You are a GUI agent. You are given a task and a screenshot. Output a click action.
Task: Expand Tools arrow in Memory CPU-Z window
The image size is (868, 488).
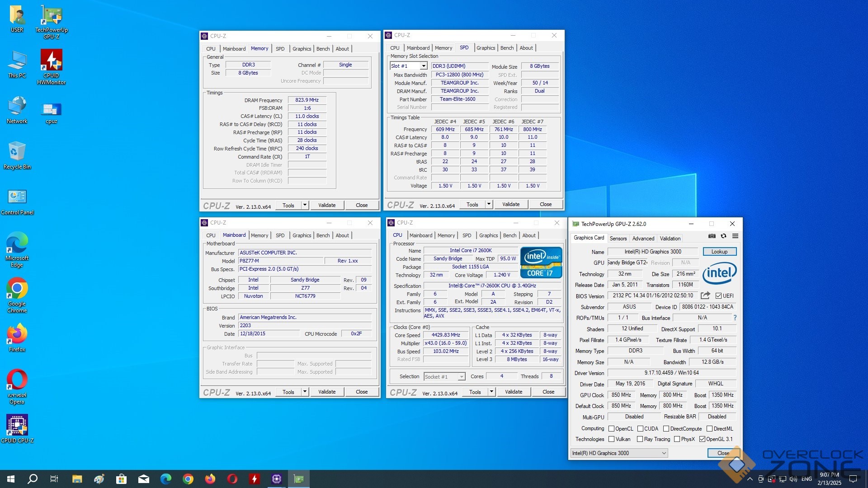[305, 205]
